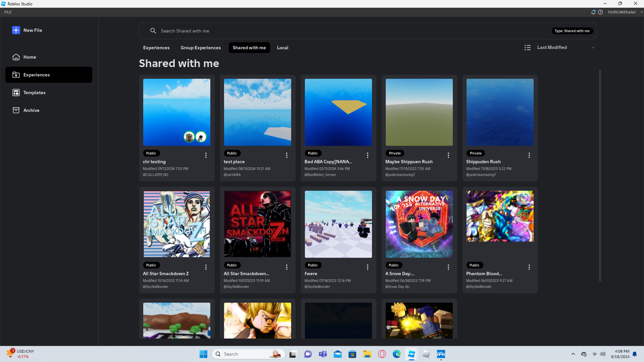Open the Templates sidebar section
The height and width of the screenshot is (362, 644).
tap(34, 93)
